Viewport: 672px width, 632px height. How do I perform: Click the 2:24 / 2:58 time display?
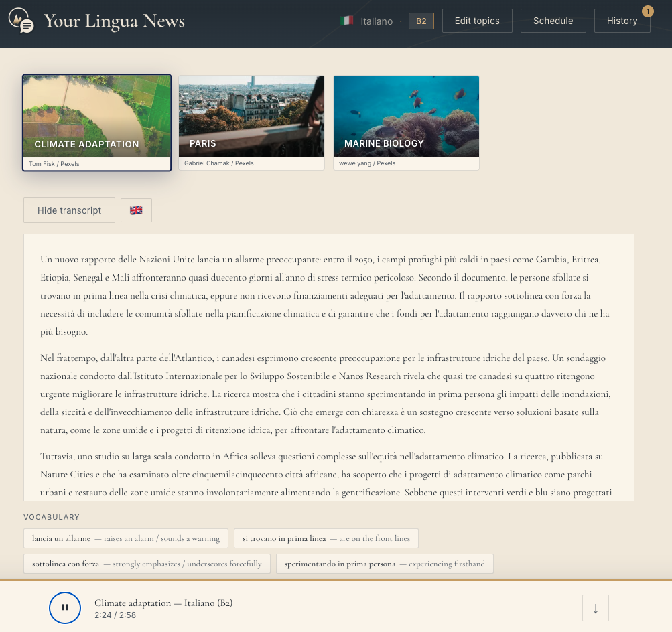pyautogui.click(x=115, y=615)
